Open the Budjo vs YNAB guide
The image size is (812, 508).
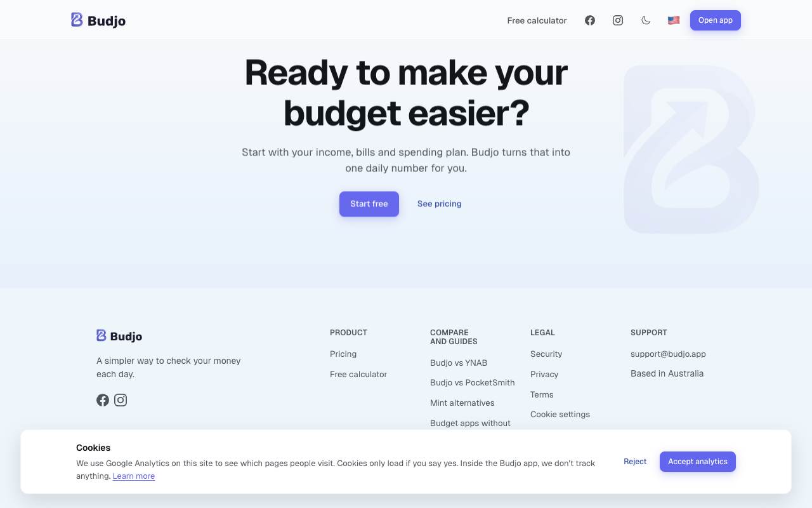tap(459, 363)
